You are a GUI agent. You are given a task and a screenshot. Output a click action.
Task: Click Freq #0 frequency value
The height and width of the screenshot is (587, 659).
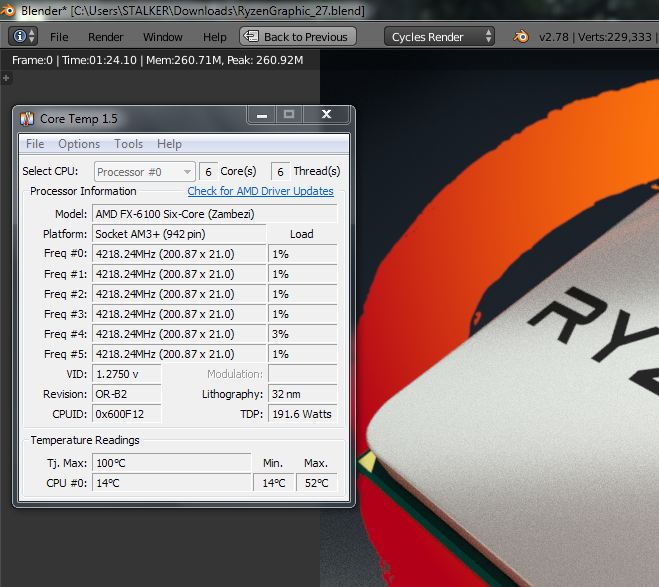point(179,254)
